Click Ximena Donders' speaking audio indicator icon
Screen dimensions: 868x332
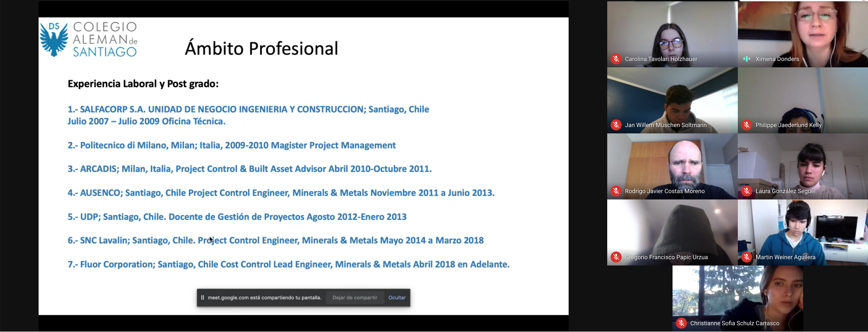coord(746,59)
